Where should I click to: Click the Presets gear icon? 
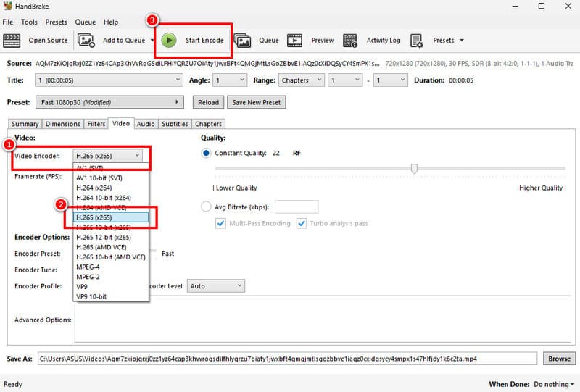point(416,41)
